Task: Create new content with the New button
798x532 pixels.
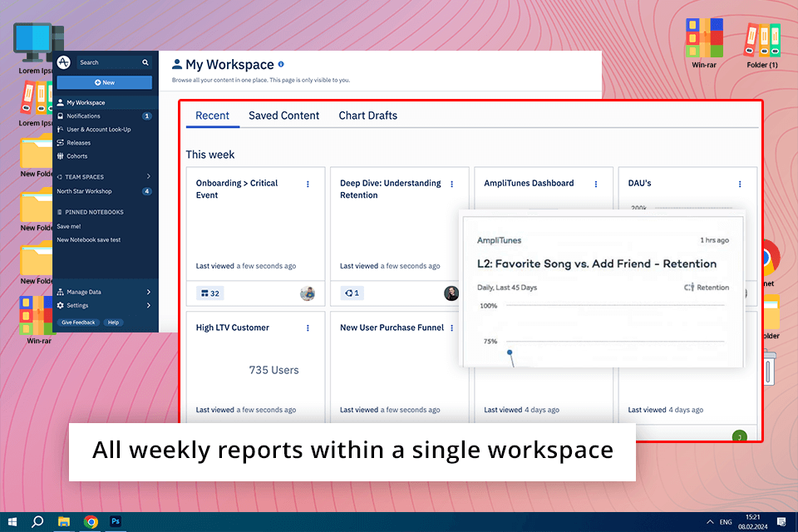Action: [105, 82]
